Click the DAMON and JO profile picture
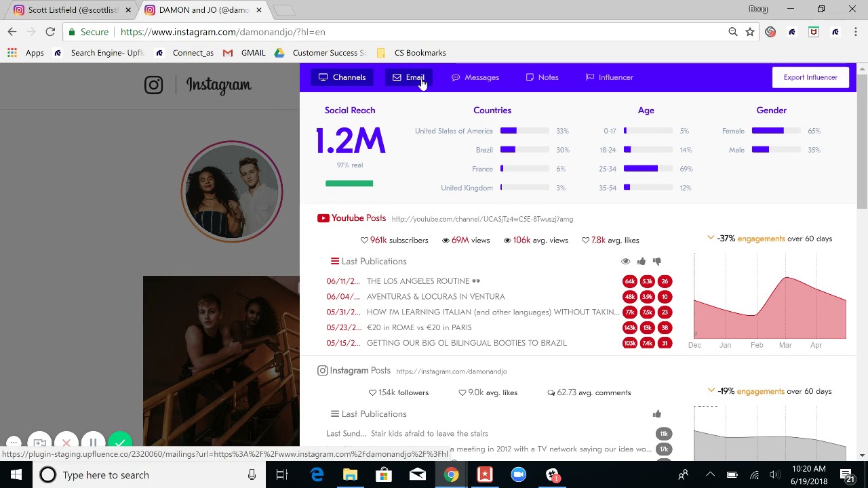868x488 pixels. tap(231, 191)
